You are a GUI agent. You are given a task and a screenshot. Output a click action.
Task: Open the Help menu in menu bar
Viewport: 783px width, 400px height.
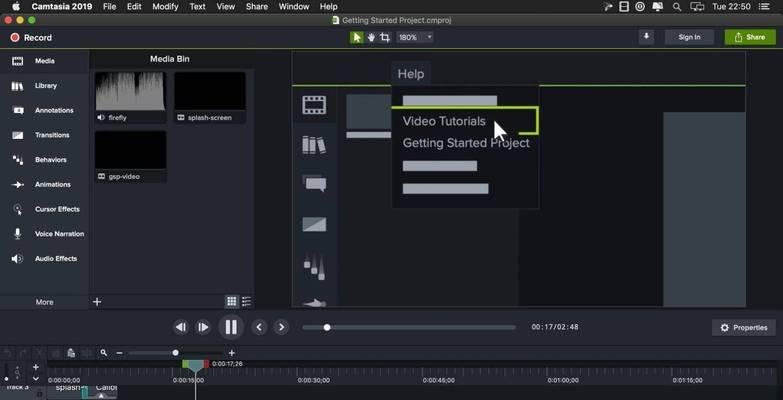coord(328,6)
